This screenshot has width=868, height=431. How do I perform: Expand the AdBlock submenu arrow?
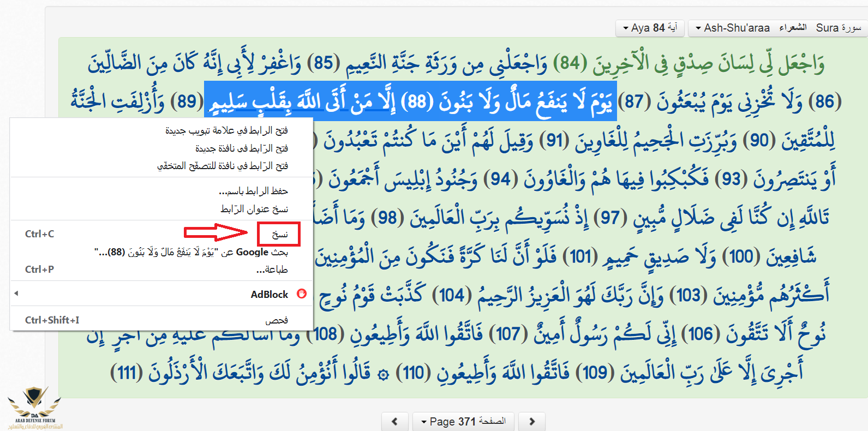click(x=16, y=294)
